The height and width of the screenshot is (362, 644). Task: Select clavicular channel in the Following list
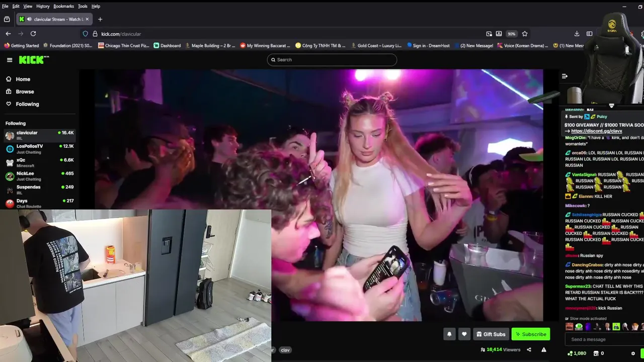[39, 135]
